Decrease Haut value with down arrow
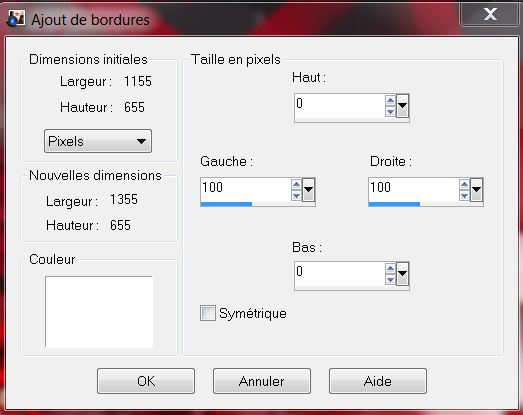Viewport: 523px width, 415px height. [x=390, y=111]
